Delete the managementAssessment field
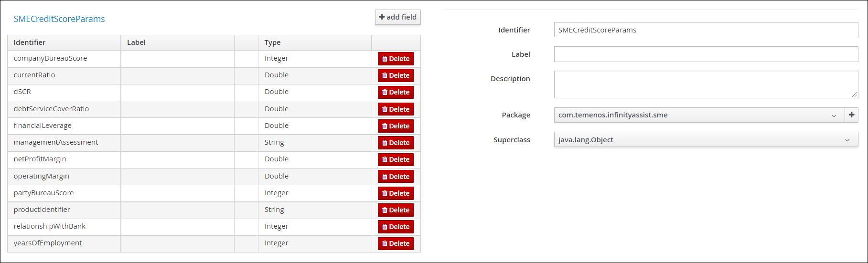 (x=396, y=143)
